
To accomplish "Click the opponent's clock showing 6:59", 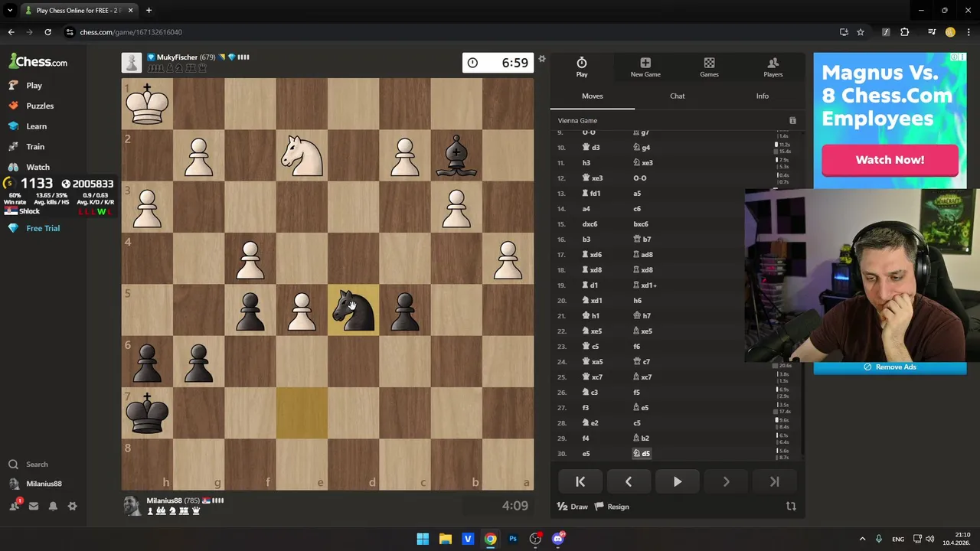I will (498, 63).
